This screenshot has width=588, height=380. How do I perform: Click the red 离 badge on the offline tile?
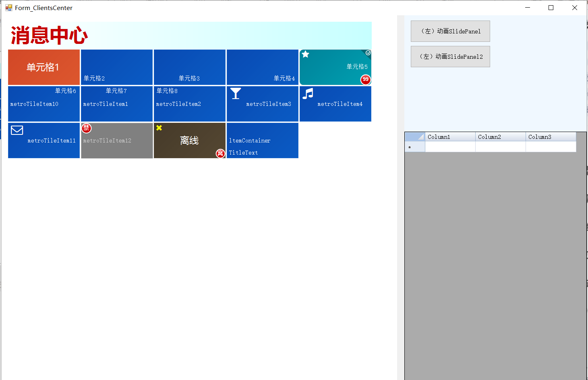(x=220, y=154)
